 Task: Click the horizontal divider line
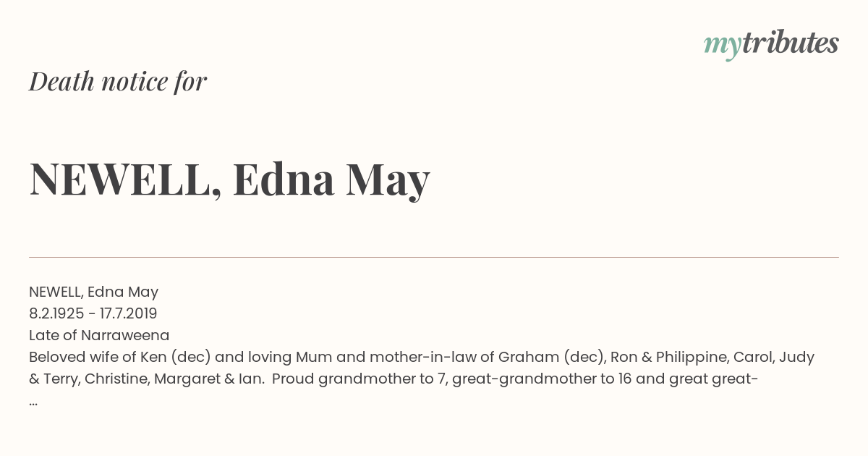(434, 257)
